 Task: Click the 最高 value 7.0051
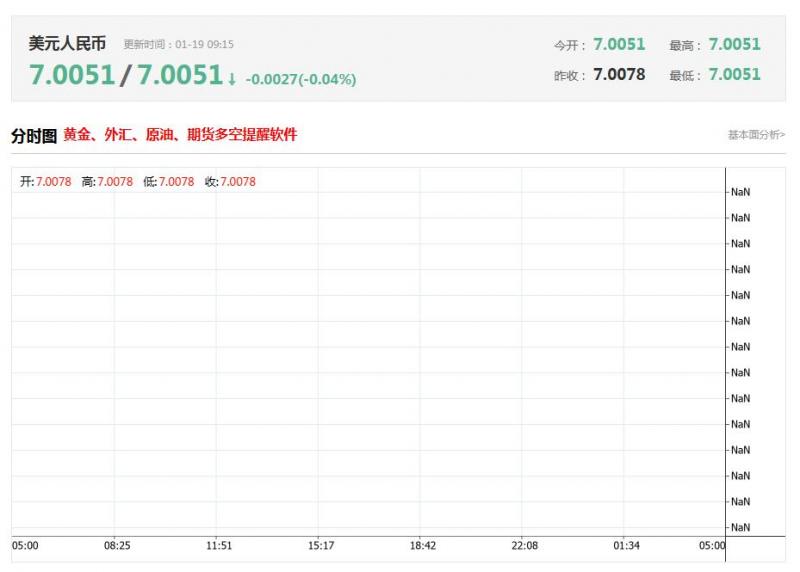coord(734,44)
